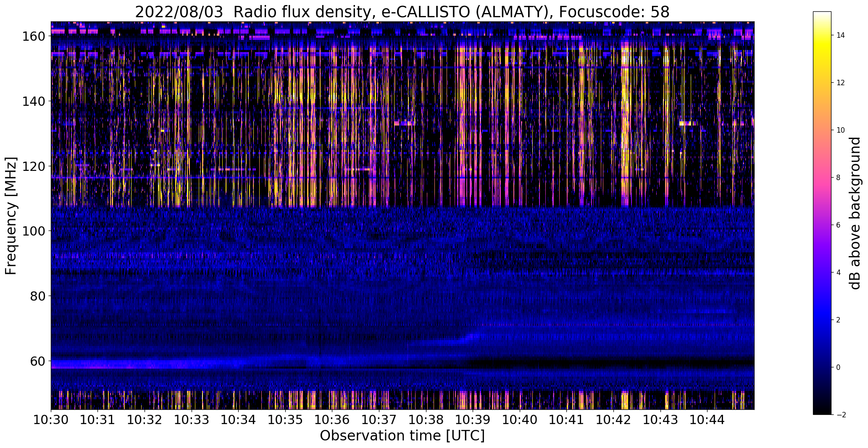The width and height of the screenshot is (868, 448).
Task: Click the bright burst near 10:42 at 140 MHz
Action: (625, 101)
